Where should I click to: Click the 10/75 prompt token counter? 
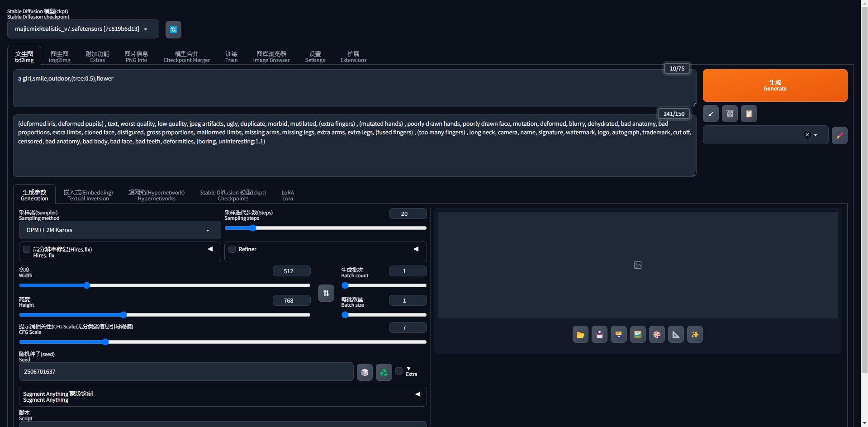(677, 68)
